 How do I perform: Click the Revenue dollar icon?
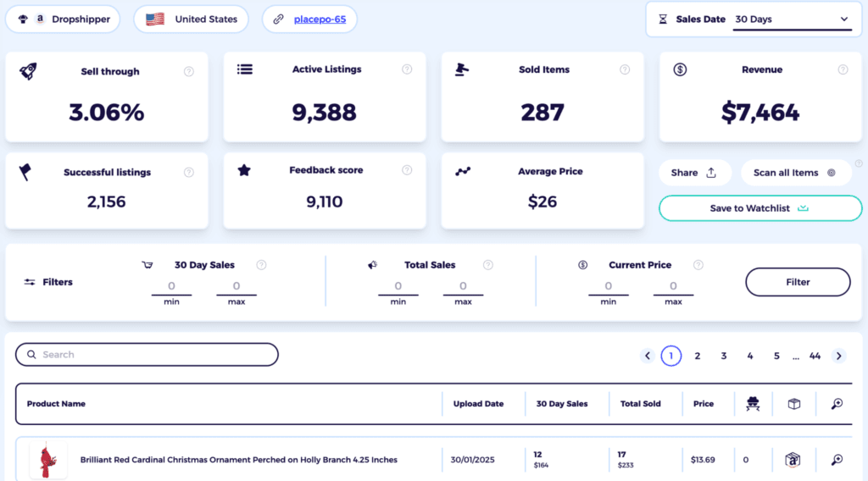[x=680, y=69]
